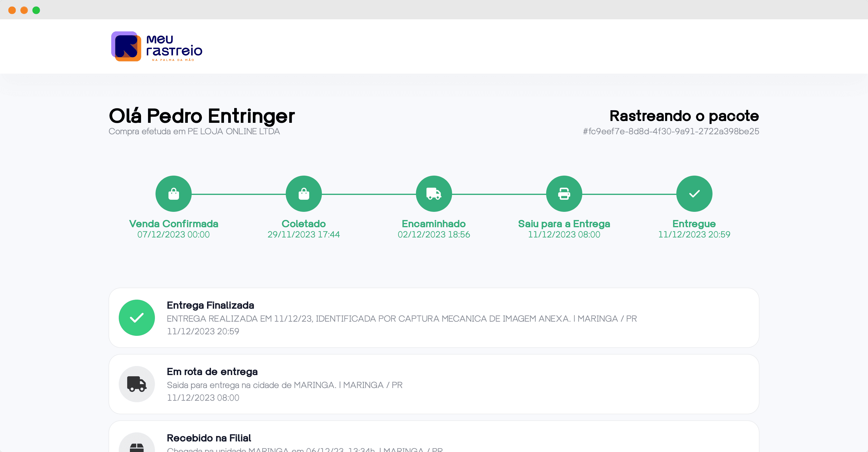Open the Em rota de entrega card
The width and height of the screenshot is (868, 452).
434,384
